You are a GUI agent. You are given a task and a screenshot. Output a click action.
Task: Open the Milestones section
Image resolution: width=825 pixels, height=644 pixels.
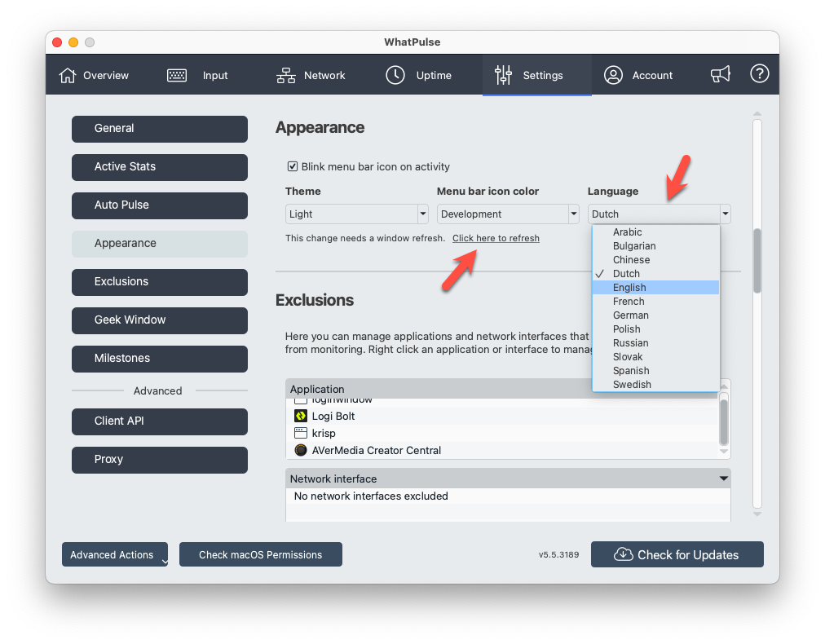coord(160,359)
